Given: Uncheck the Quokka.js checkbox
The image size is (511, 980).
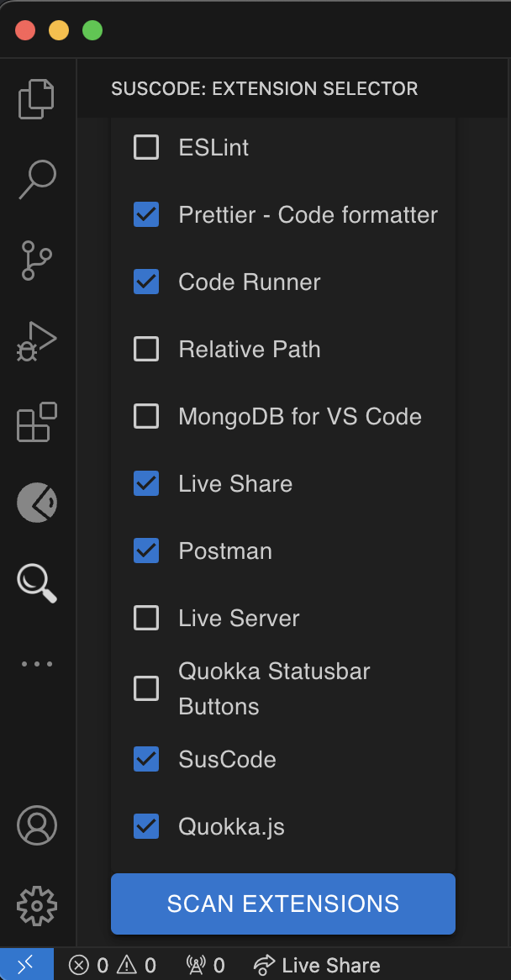Looking at the screenshot, I should tap(146, 826).
